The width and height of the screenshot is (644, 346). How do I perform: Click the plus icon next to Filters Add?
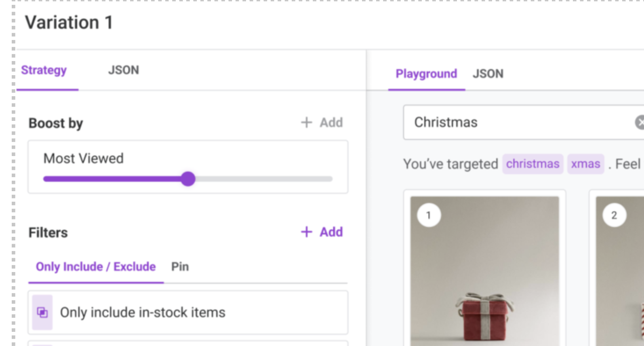307,232
